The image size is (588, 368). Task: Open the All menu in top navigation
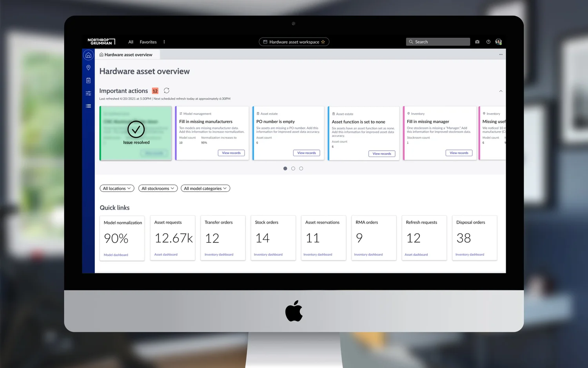131,42
